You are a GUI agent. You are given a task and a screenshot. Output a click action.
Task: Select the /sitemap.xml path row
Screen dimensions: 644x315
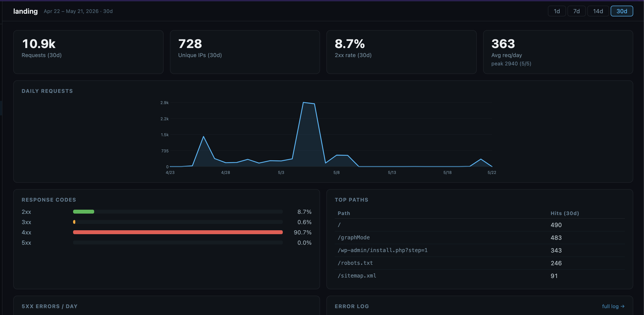tap(479, 276)
